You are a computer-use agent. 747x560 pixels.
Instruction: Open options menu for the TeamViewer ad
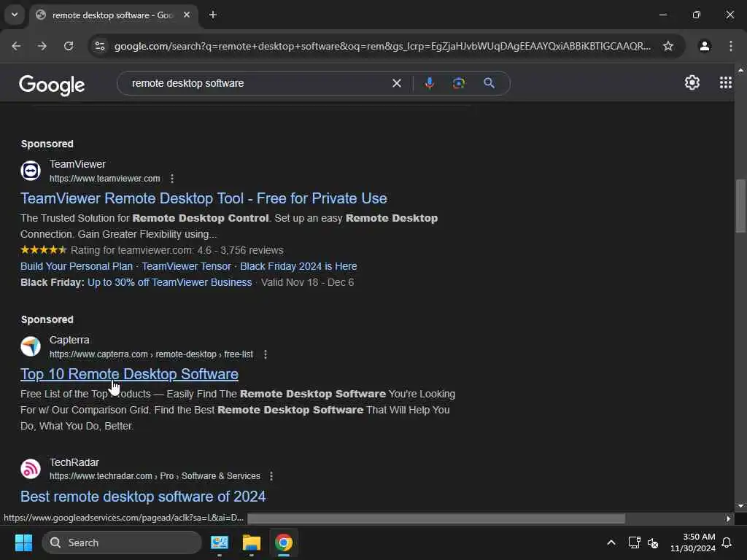(x=172, y=179)
